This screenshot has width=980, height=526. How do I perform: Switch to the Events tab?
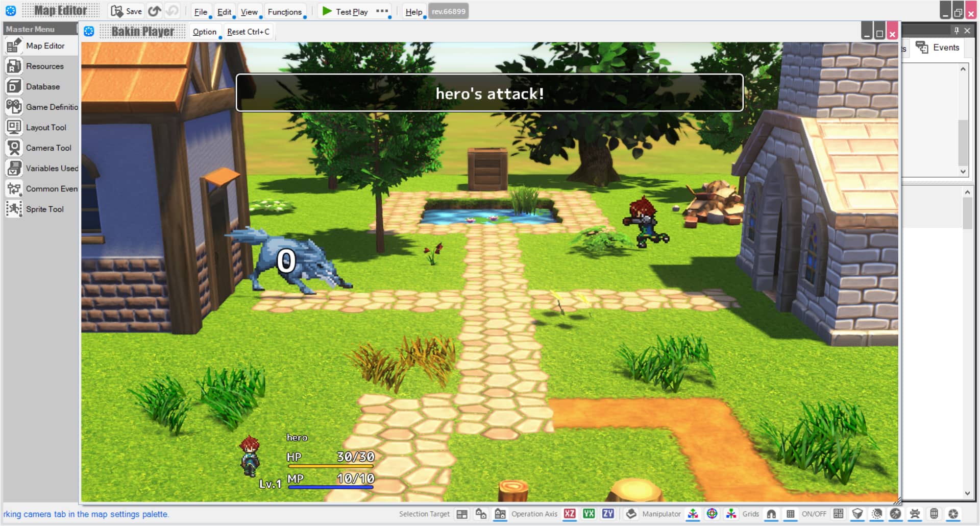[x=938, y=47]
